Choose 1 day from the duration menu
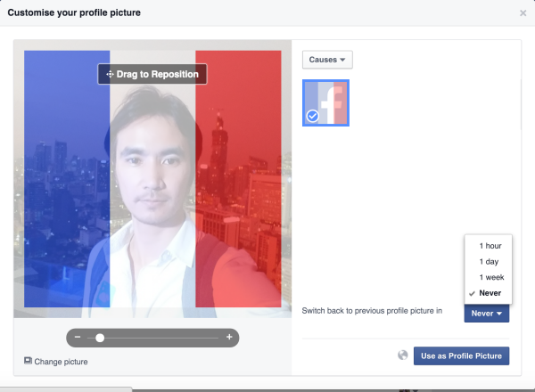The height and width of the screenshot is (392, 535). [488, 261]
